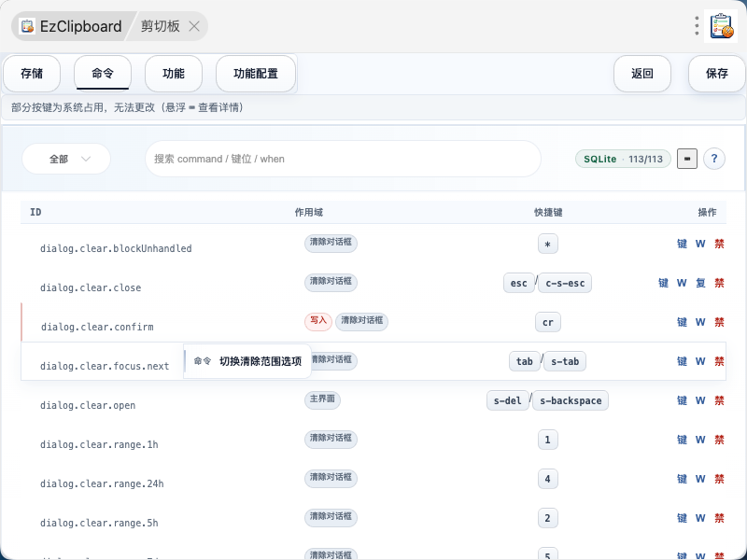Disable dialog.clear.open using the red 禁 icon
Screen dimensions: 747x560
719,400
